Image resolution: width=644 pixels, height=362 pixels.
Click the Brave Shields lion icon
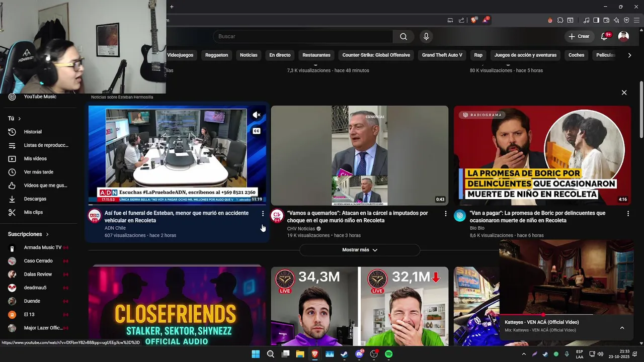474,20
